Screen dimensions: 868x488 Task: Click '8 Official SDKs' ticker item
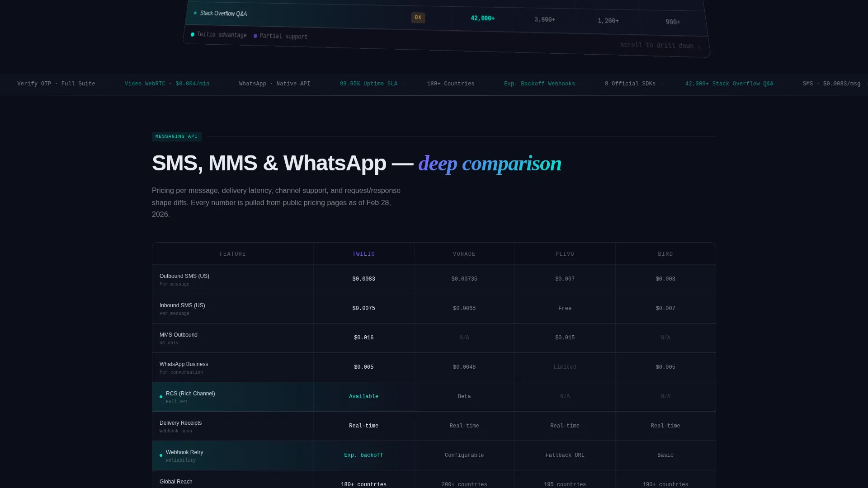point(630,84)
